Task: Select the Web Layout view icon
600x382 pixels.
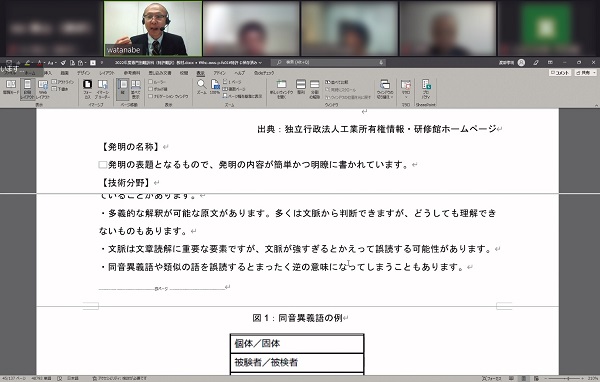Action: pos(43,89)
